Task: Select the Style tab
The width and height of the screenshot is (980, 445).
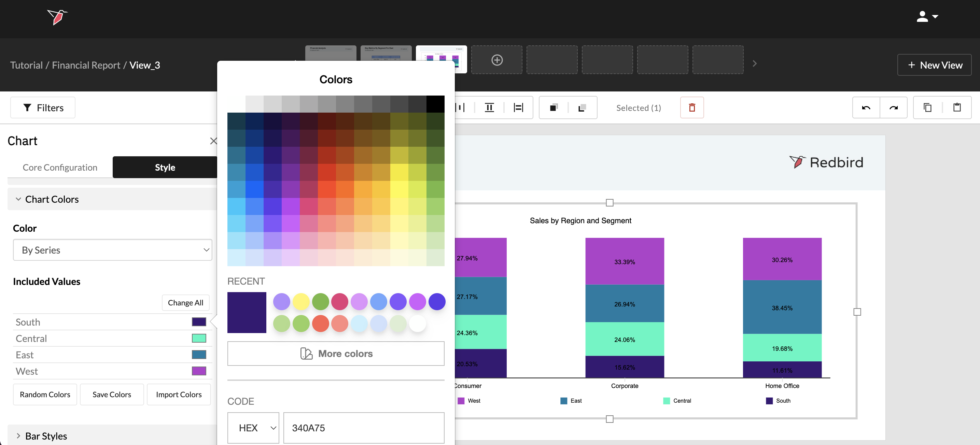Action: tap(165, 167)
